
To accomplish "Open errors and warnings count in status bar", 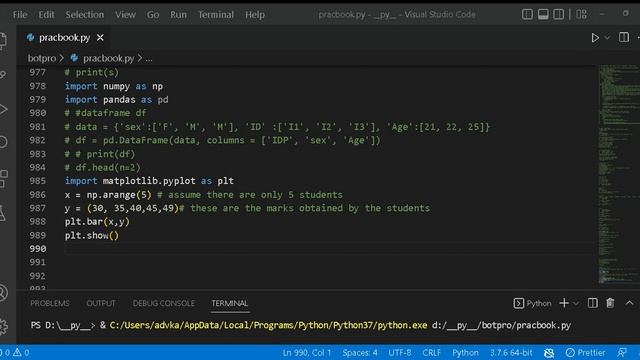I will pyautogui.click(x=15, y=352).
